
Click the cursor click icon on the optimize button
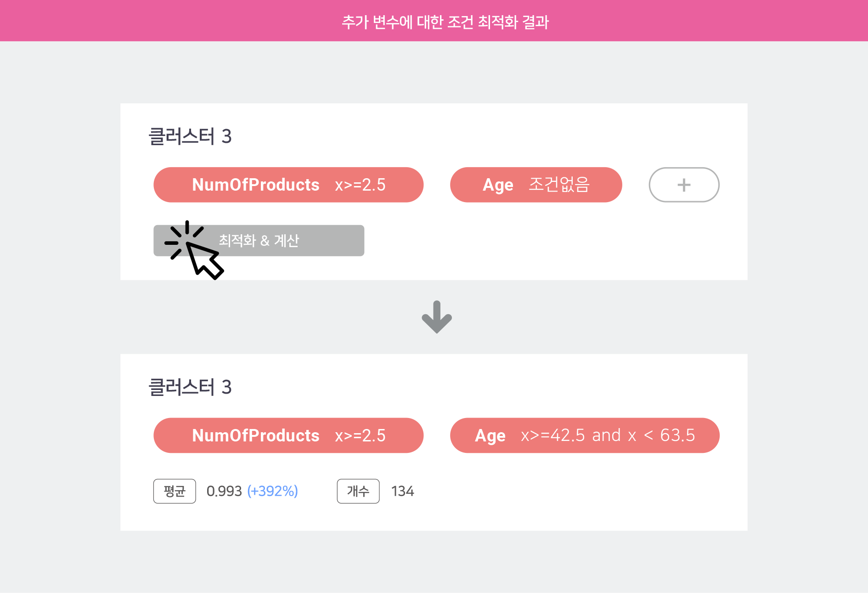[196, 249]
